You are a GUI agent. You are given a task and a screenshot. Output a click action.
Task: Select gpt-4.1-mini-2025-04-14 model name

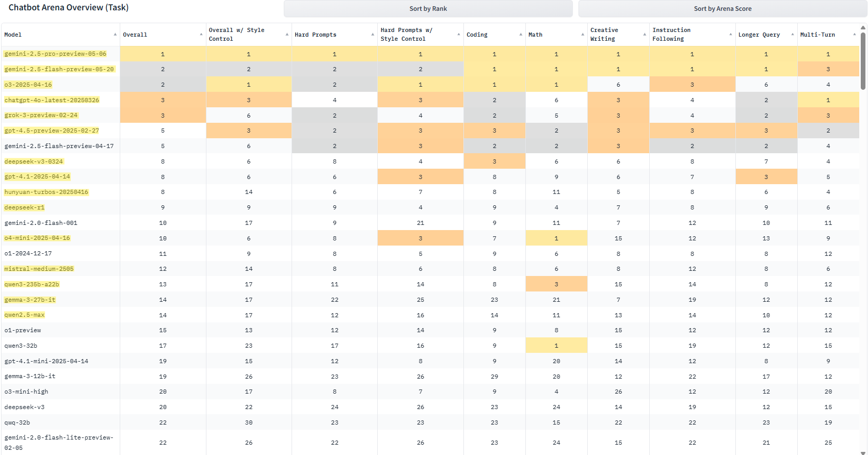coord(46,361)
